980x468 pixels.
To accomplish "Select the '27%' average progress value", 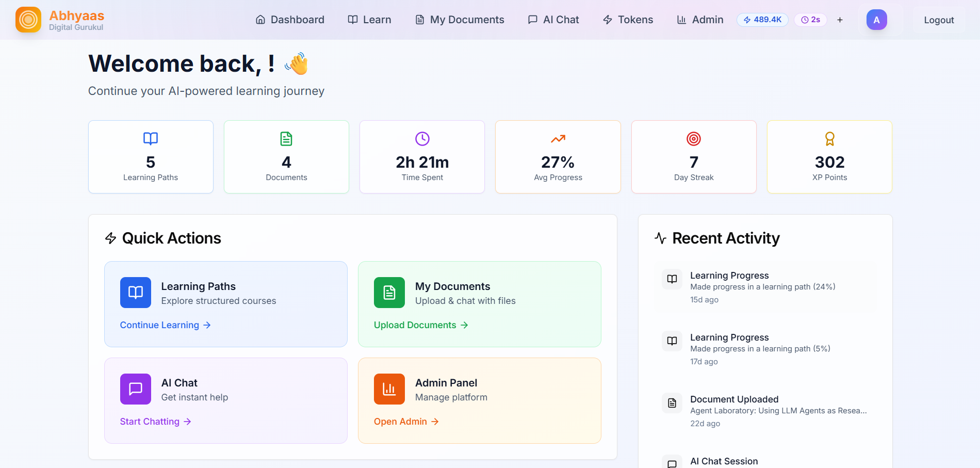I will tap(558, 162).
